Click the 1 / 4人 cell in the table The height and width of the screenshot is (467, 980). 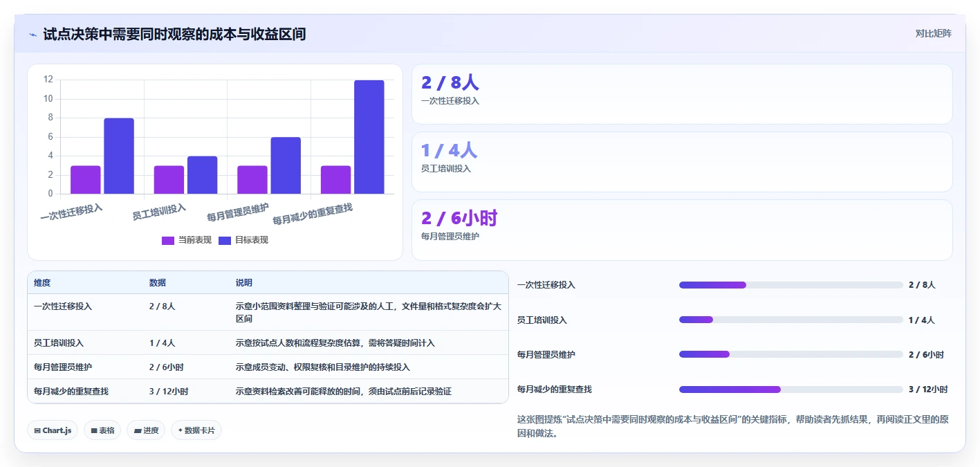coord(162,342)
